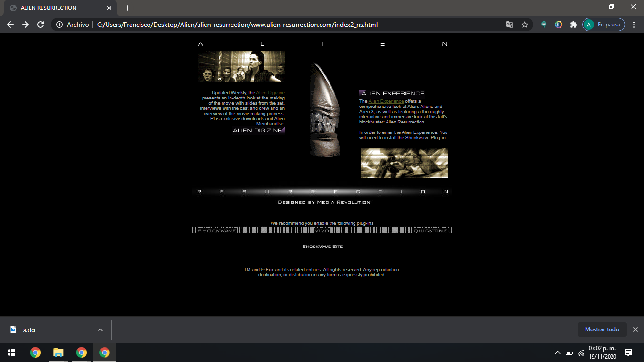Click the central alien head image
Image resolution: width=644 pixels, height=362 pixels.
coord(325,110)
